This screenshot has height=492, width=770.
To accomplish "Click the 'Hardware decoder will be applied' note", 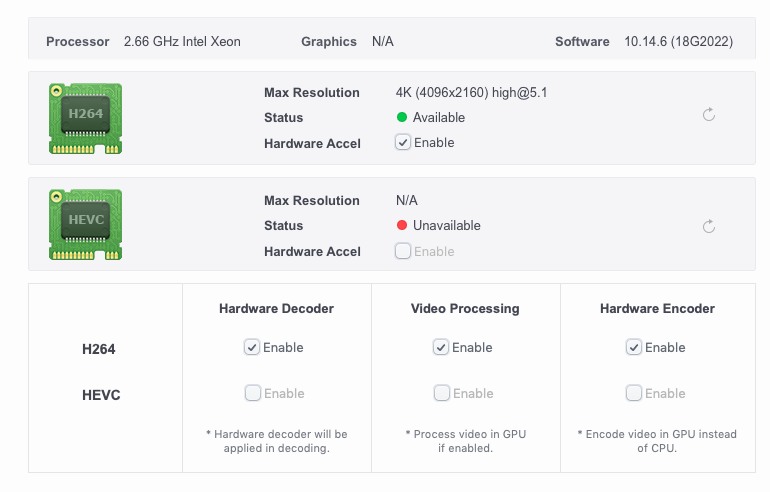I will (x=276, y=441).
